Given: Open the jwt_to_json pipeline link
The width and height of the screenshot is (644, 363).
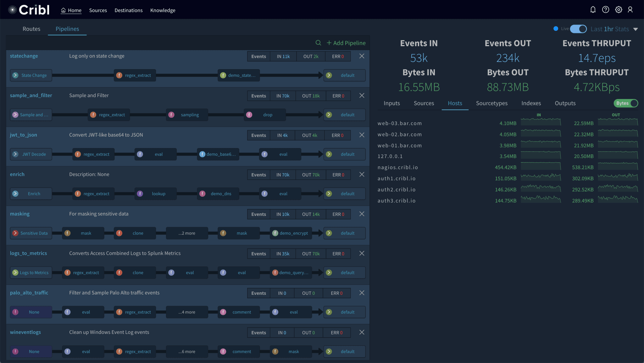Looking at the screenshot, I should [x=23, y=135].
